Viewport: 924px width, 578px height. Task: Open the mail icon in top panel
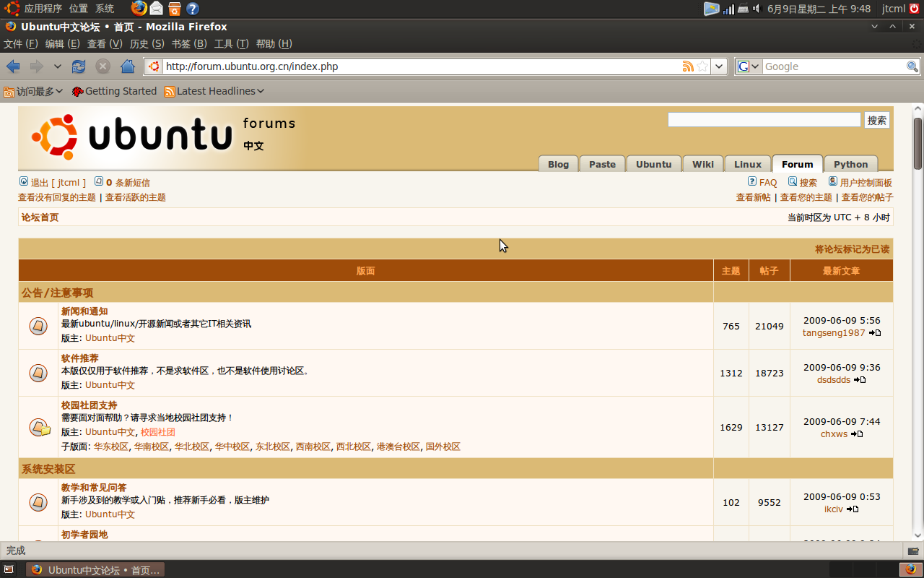click(157, 9)
